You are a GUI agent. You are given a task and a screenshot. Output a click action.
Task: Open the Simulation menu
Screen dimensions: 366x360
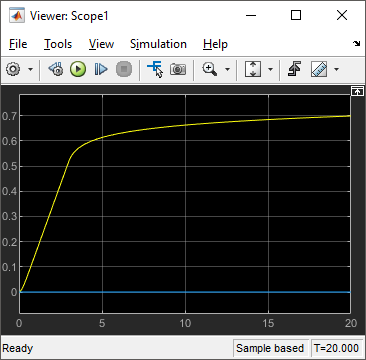click(x=158, y=44)
